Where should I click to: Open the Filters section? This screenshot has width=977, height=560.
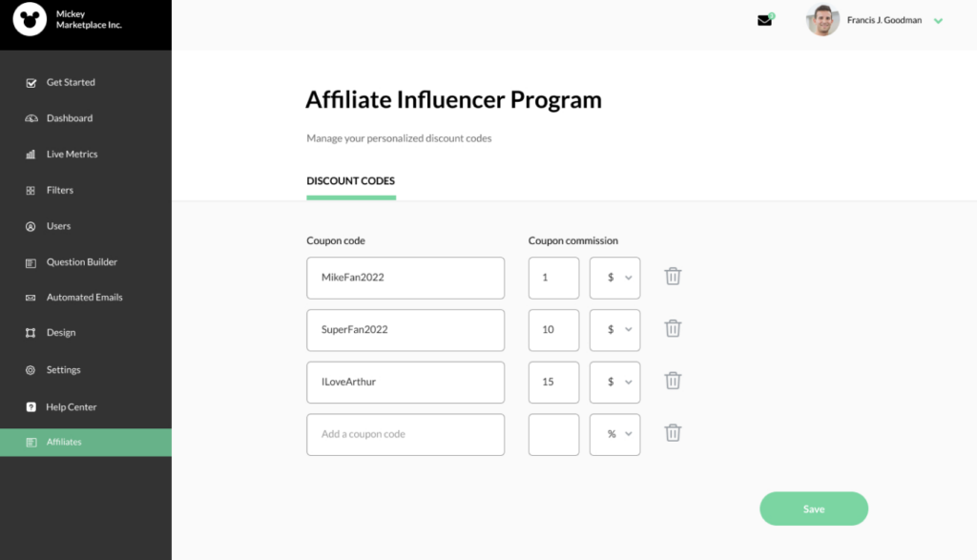click(61, 190)
